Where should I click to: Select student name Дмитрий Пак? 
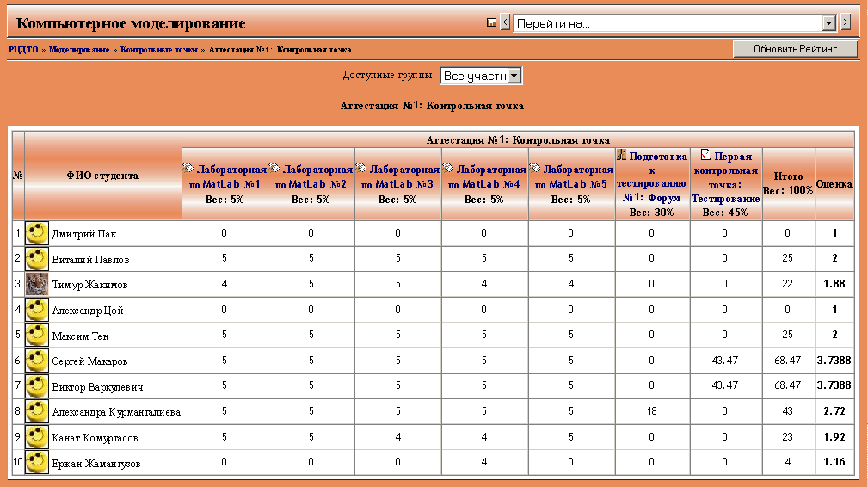pyautogui.click(x=84, y=233)
